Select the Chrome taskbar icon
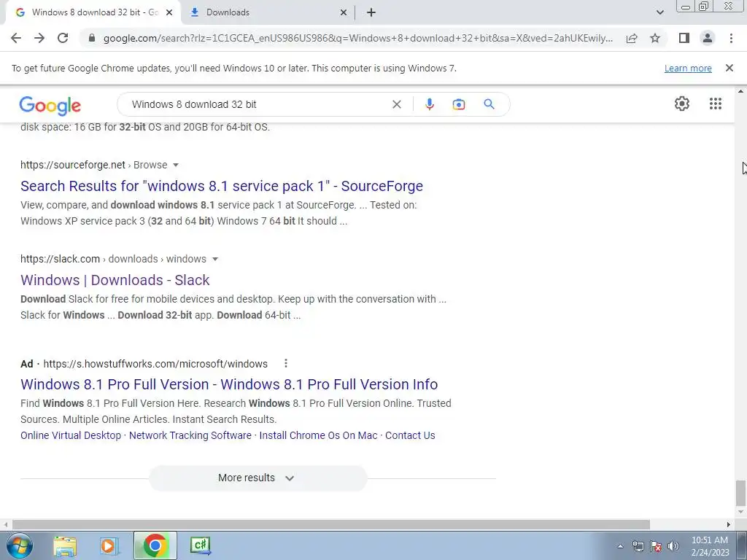The image size is (747, 560). pyautogui.click(x=155, y=545)
